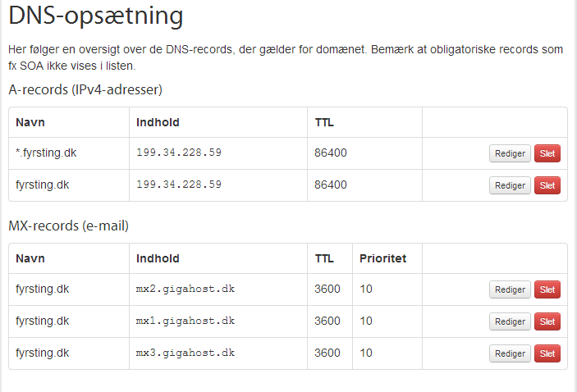Select the mx2.gigahost.dk content text
Viewport: 577px width, 392px height.
point(185,289)
